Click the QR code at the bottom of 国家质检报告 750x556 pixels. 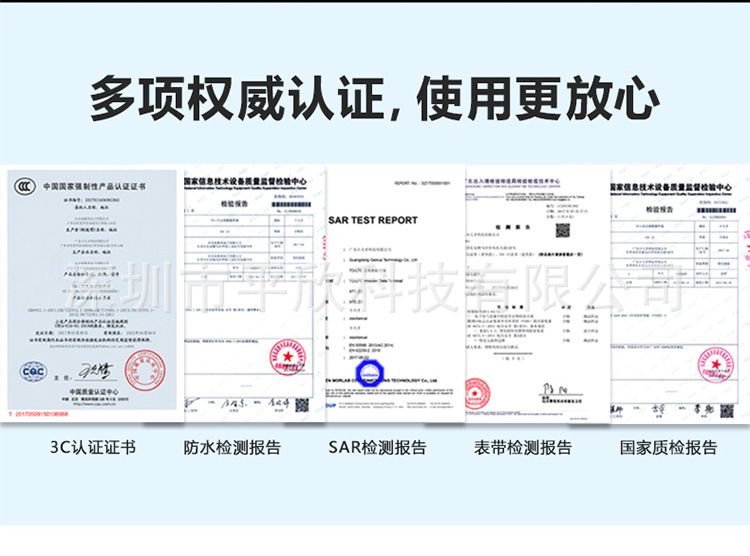[x=727, y=411]
